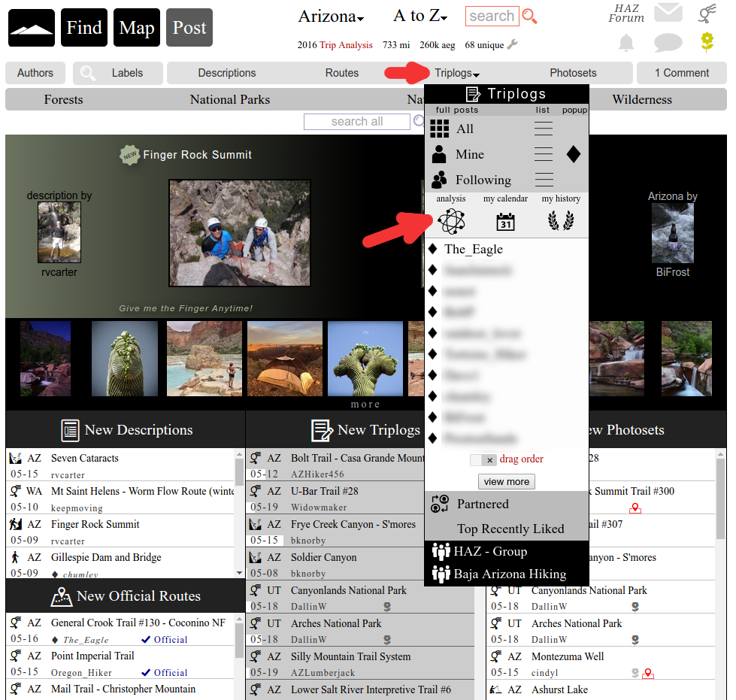Click the yellow flower icon
The image size is (736, 700).
click(x=707, y=42)
